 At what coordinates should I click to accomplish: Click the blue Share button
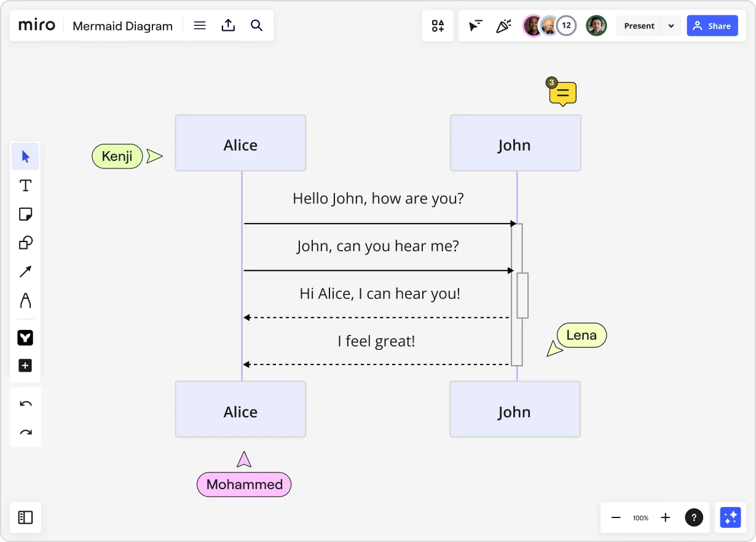pos(712,25)
